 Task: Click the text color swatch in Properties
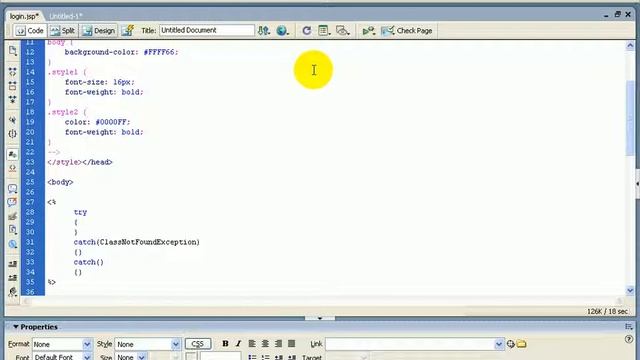coord(191,356)
